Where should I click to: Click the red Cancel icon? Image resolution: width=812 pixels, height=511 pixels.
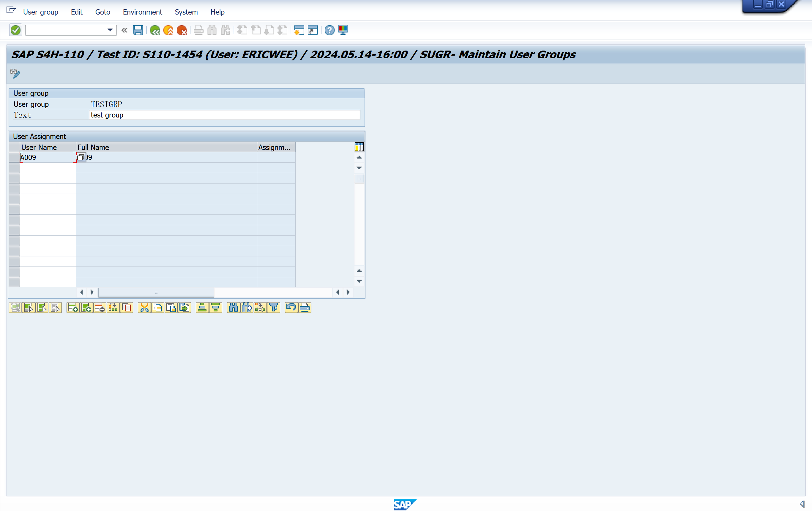[x=182, y=30]
